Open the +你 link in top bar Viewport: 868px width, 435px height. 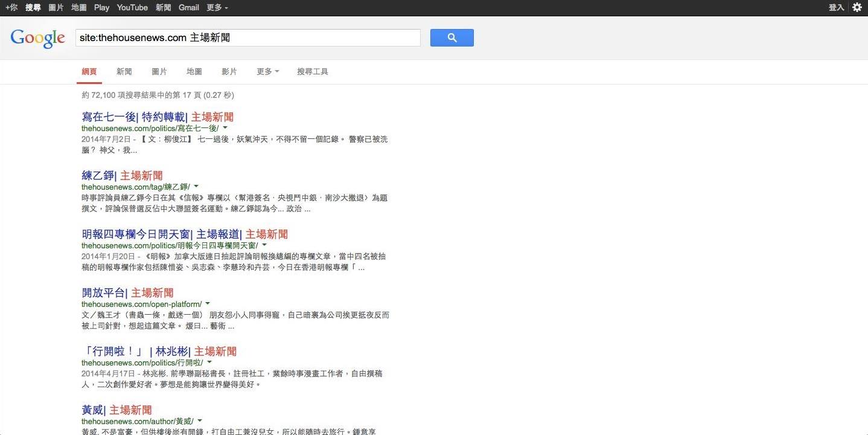tap(11, 7)
